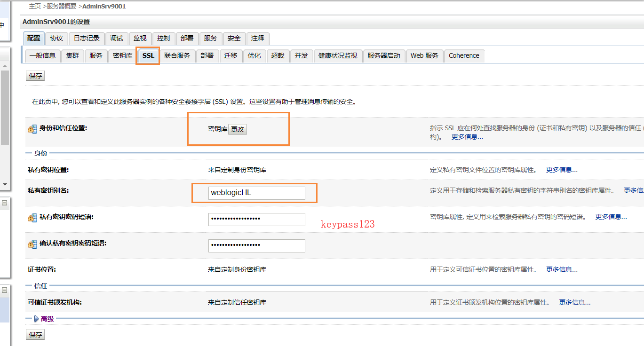Click the top 保存 (Save) button

(35, 75)
